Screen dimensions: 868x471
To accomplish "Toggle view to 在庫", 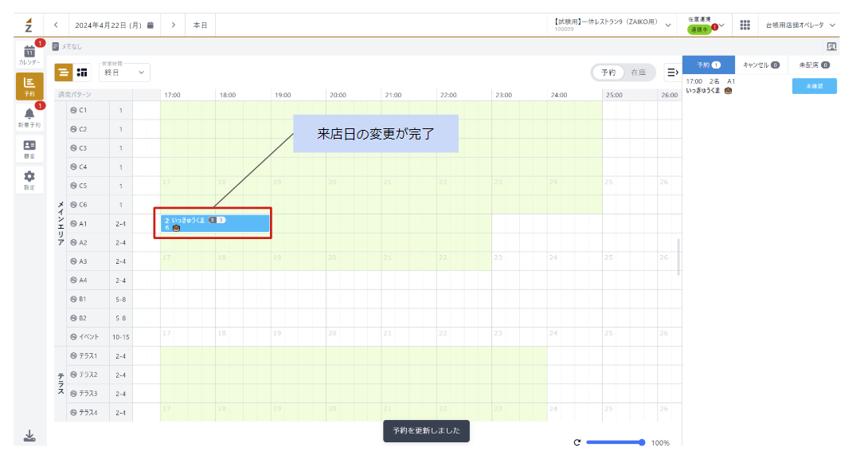I will click(x=638, y=73).
